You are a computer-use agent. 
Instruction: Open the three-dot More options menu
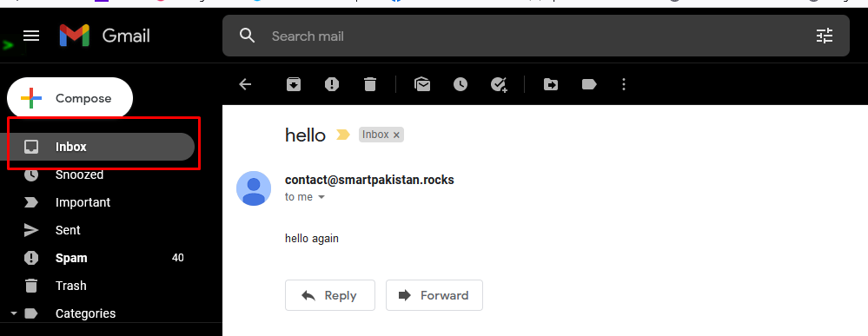click(624, 84)
